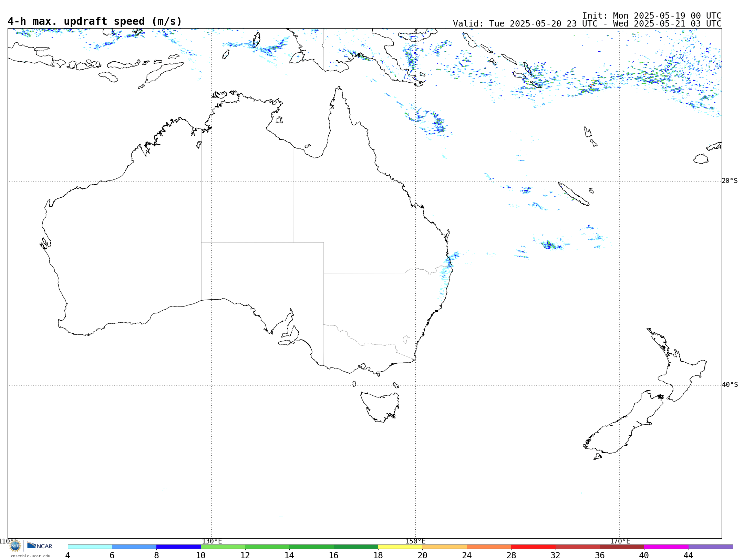744x560 pixels.
Task: Select the muted red 32–36 m/s swatch
Action: click(x=578, y=547)
